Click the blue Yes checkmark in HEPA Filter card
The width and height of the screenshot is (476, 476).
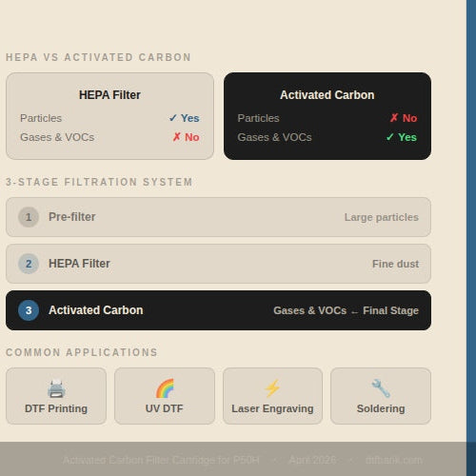click(x=184, y=118)
